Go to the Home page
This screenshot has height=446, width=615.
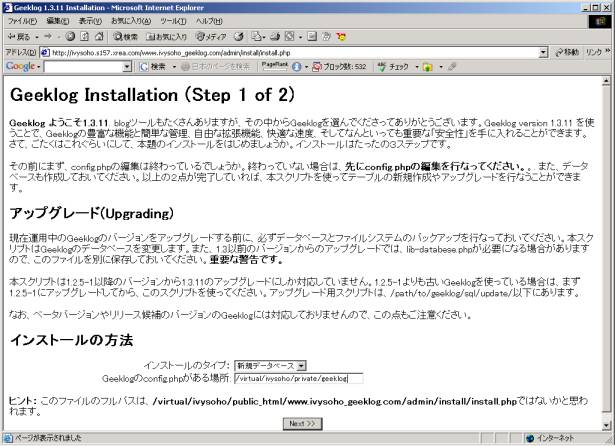(99, 36)
